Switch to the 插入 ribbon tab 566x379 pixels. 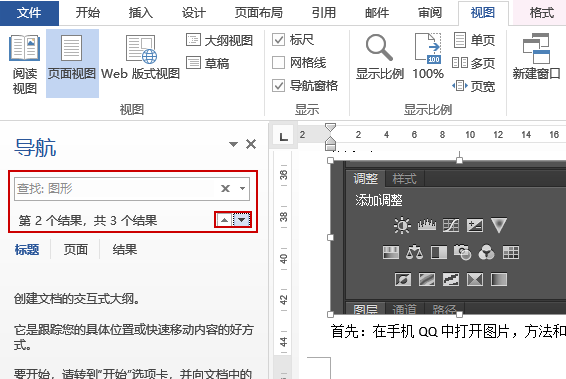click(x=140, y=13)
